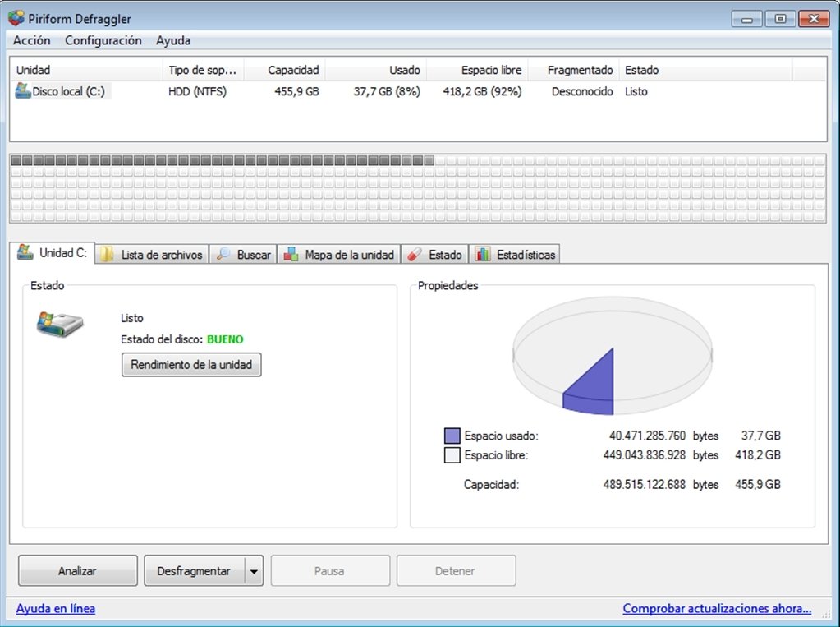This screenshot has width=840, height=627.
Task: Click the purple used-space pie slice
Action: [594, 386]
